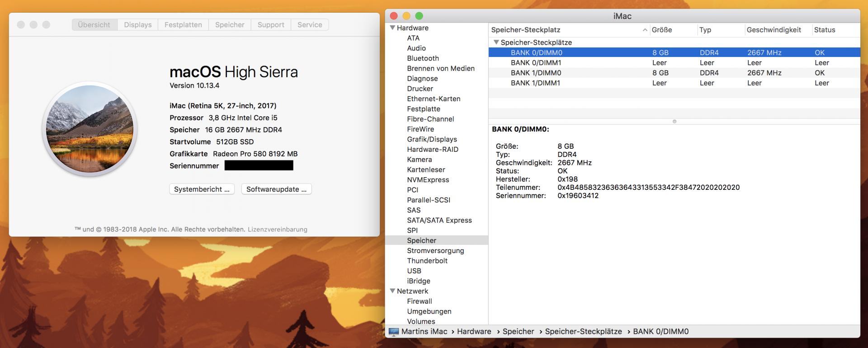Select Audio in the sidebar
Screen dimensions: 868x348
tap(416, 48)
